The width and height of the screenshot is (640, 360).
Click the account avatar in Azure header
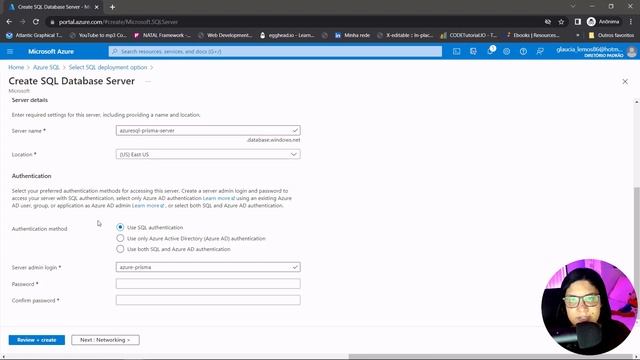631,51
